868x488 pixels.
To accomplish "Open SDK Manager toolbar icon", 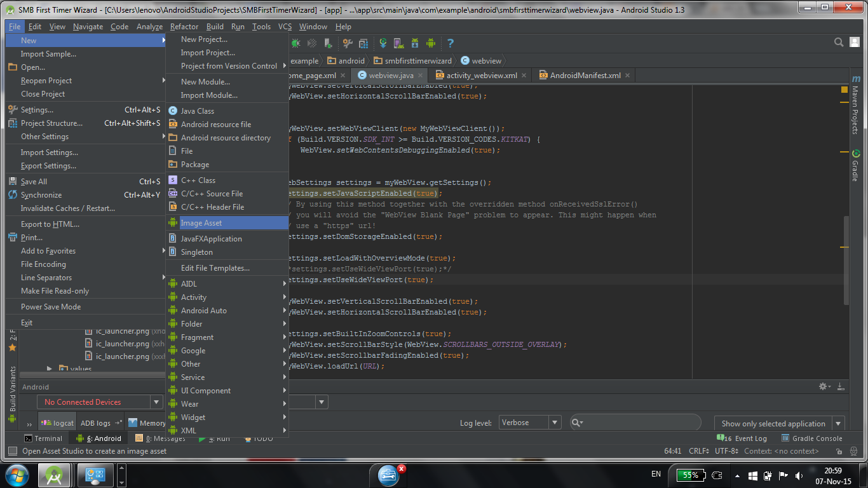I will pyautogui.click(x=414, y=43).
